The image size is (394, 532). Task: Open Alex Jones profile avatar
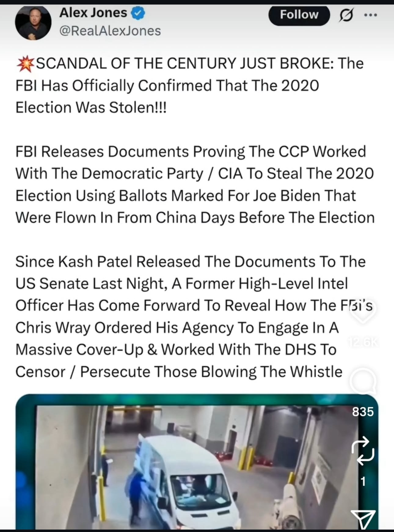[x=33, y=23]
